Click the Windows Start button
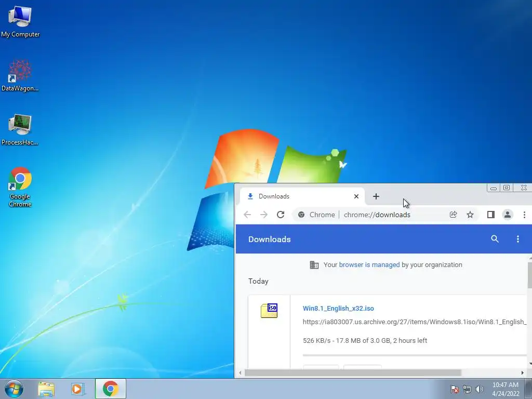 coord(14,389)
